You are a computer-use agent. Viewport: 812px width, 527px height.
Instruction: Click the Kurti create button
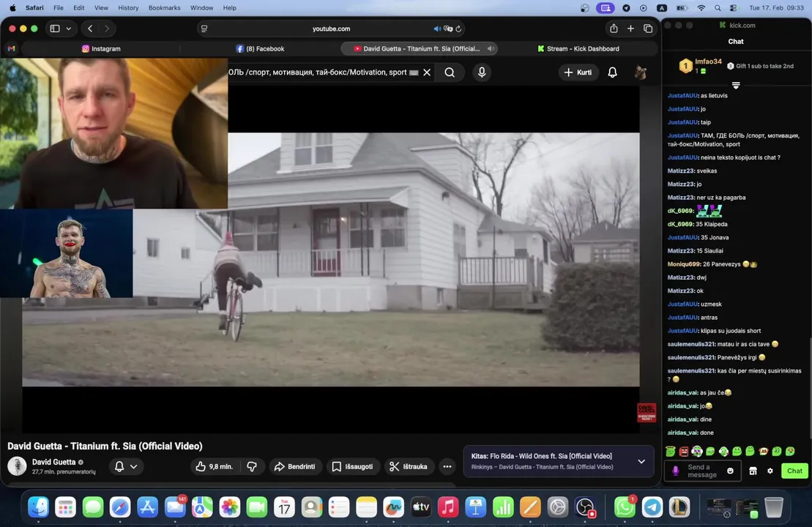[578, 72]
